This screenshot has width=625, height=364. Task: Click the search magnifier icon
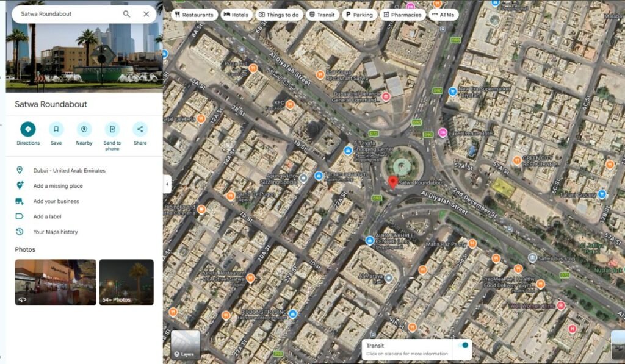[x=126, y=12]
